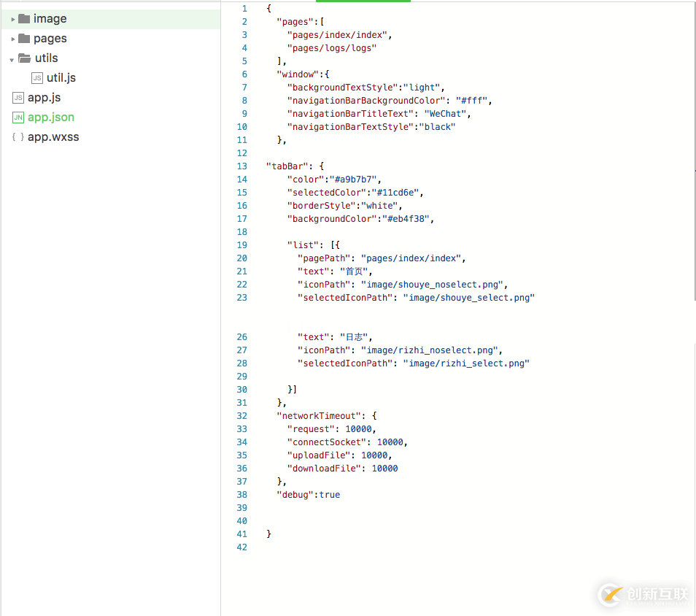Expand the image folder arrow
The image size is (696, 616).
13,19
